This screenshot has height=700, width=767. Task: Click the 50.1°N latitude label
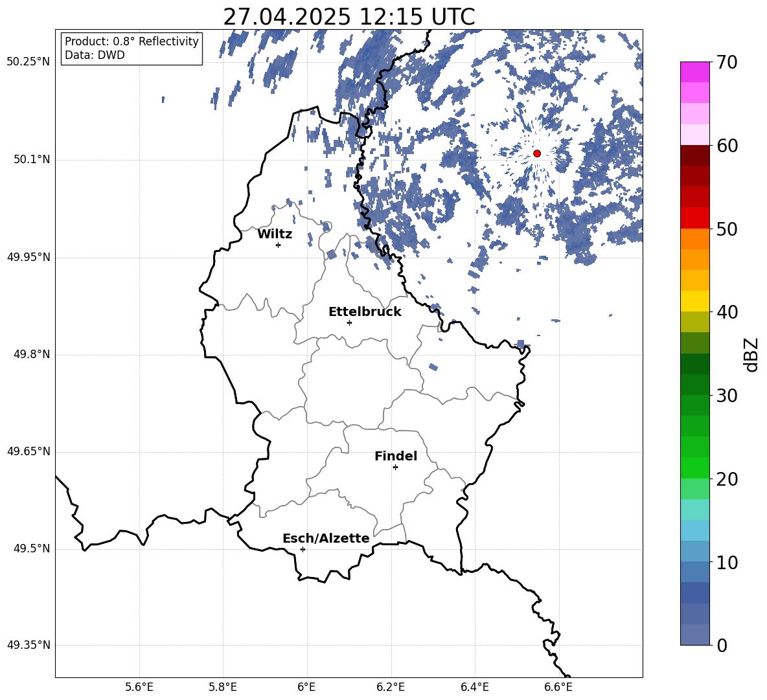click(31, 159)
